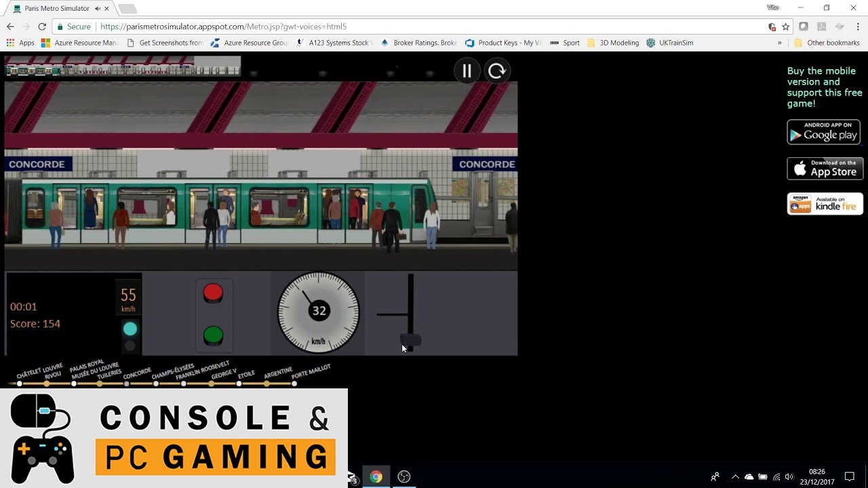This screenshot has width=868, height=488.
Task: Open Chrome's three-dot menu
Action: coord(858,26)
